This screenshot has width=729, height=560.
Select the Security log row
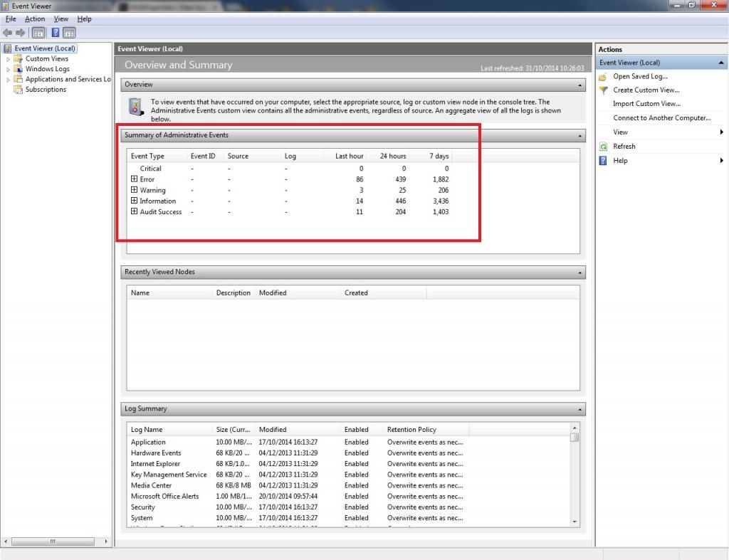coord(297,507)
